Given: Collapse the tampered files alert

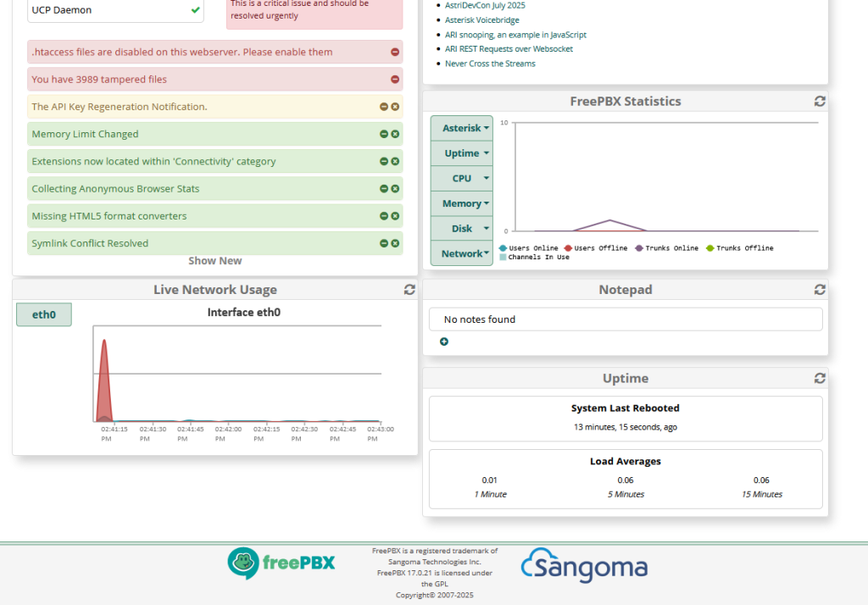Looking at the screenshot, I should tap(395, 80).
